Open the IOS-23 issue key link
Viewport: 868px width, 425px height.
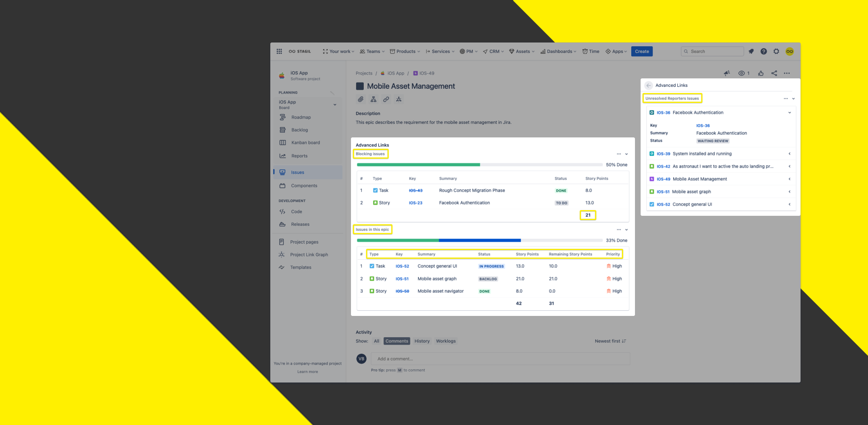pos(415,203)
